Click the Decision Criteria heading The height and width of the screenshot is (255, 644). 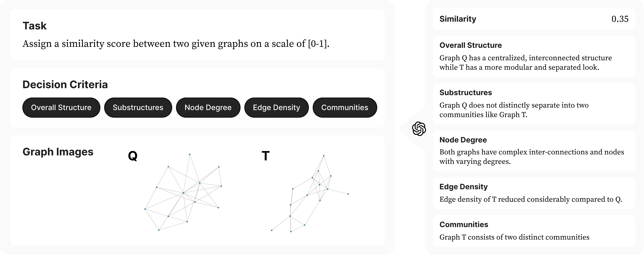click(65, 85)
